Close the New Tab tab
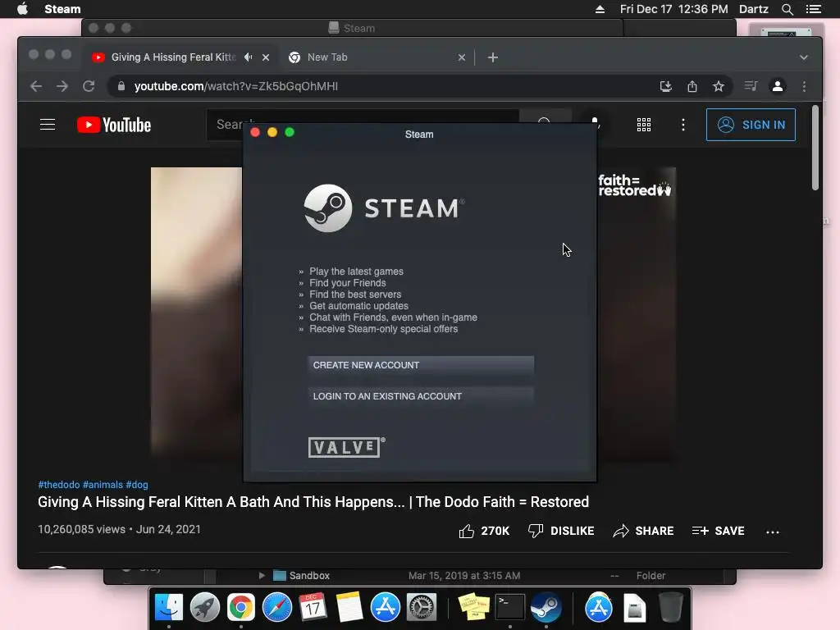Screen dimensions: 840x630 [x=462, y=57]
